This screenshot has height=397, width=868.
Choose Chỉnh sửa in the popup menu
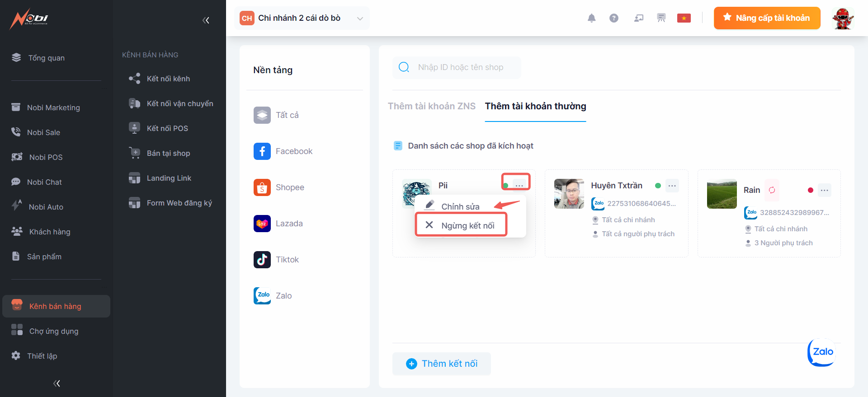[460, 206]
